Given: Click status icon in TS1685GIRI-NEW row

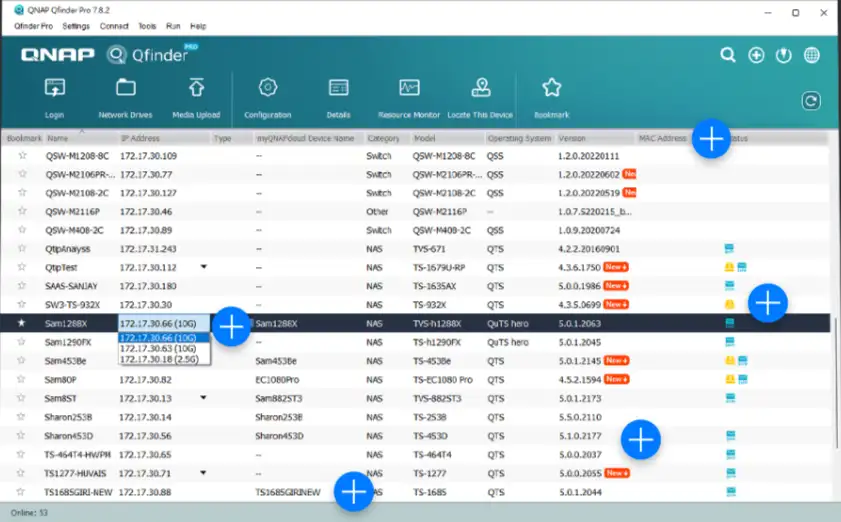Looking at the screenshot, I should click(x=731, y=491).
